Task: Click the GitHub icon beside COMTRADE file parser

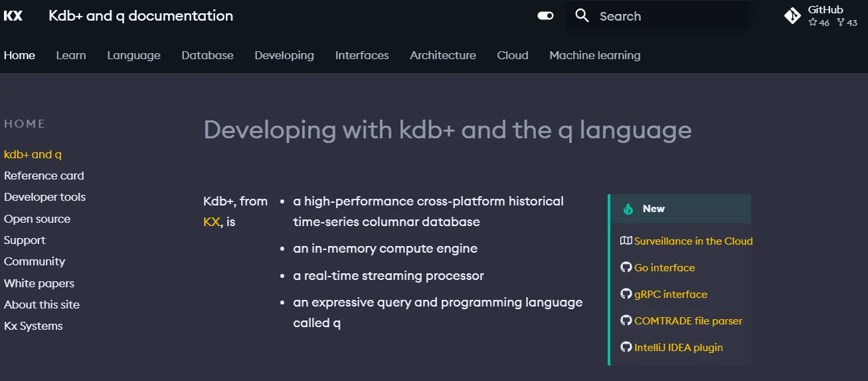Action: [626, 320]
